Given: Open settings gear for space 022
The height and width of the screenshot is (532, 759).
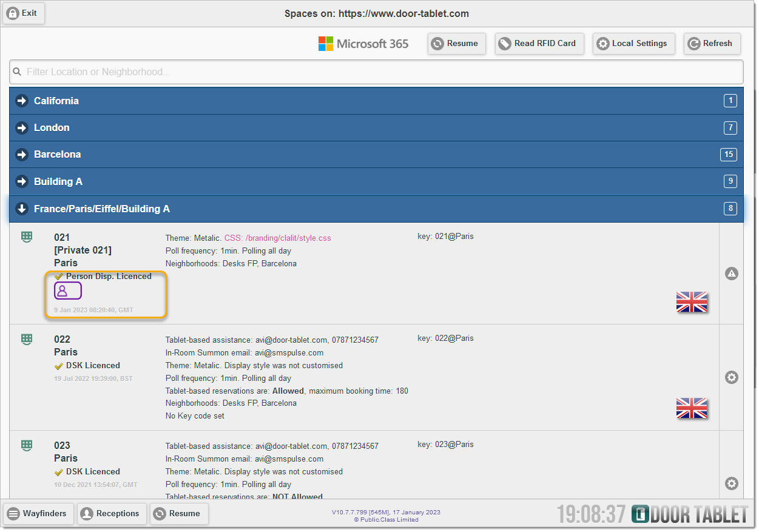Looking at the screenshot, I should (x=731, y=377).
